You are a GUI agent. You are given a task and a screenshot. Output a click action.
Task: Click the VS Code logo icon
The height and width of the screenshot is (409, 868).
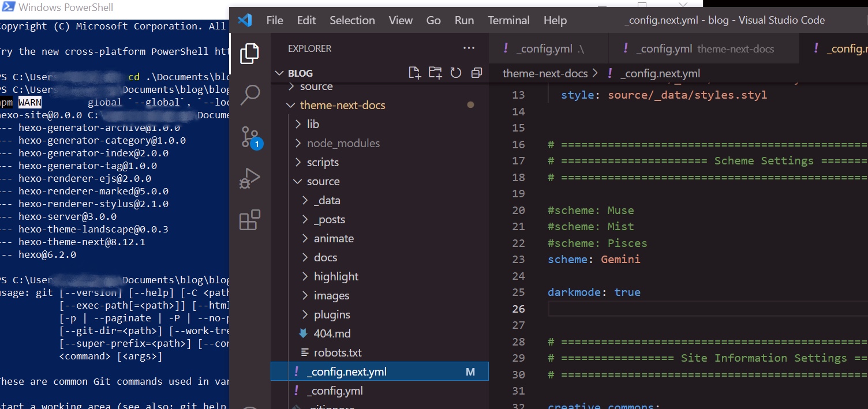(x=245, y=20)
